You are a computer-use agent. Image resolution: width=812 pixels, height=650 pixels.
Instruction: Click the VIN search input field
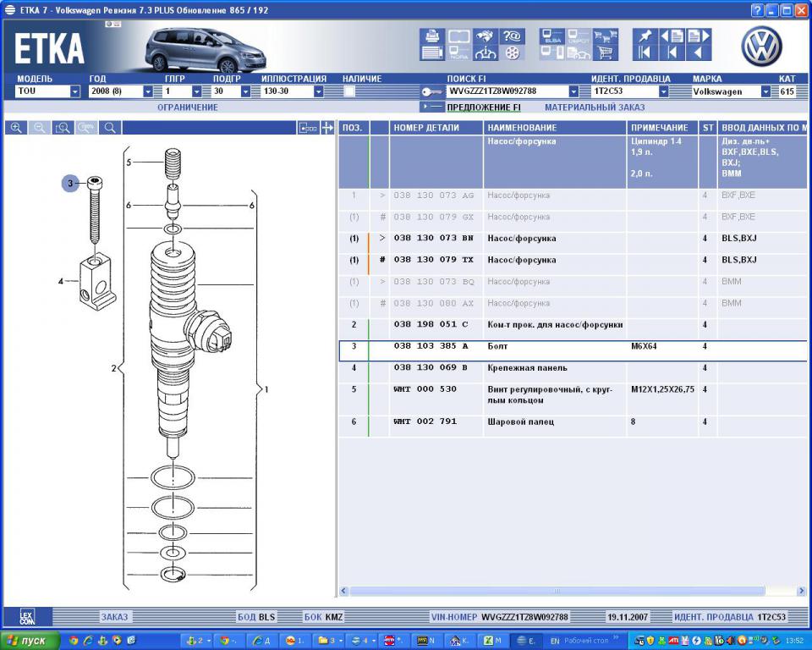[507, 91]
